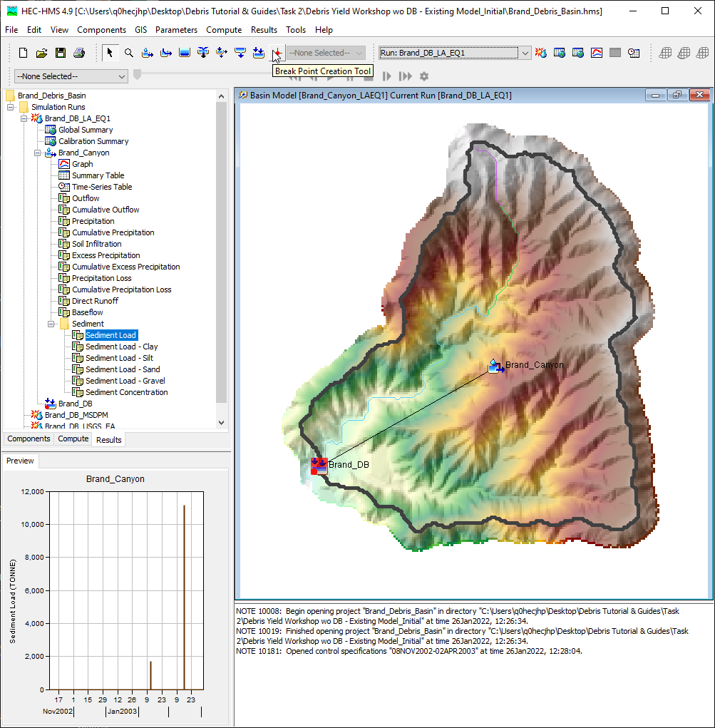Image resolution: width=715 pixels, height=728 pixels.
Task: Select Sediment Concentration result
Action: (127, 392)
